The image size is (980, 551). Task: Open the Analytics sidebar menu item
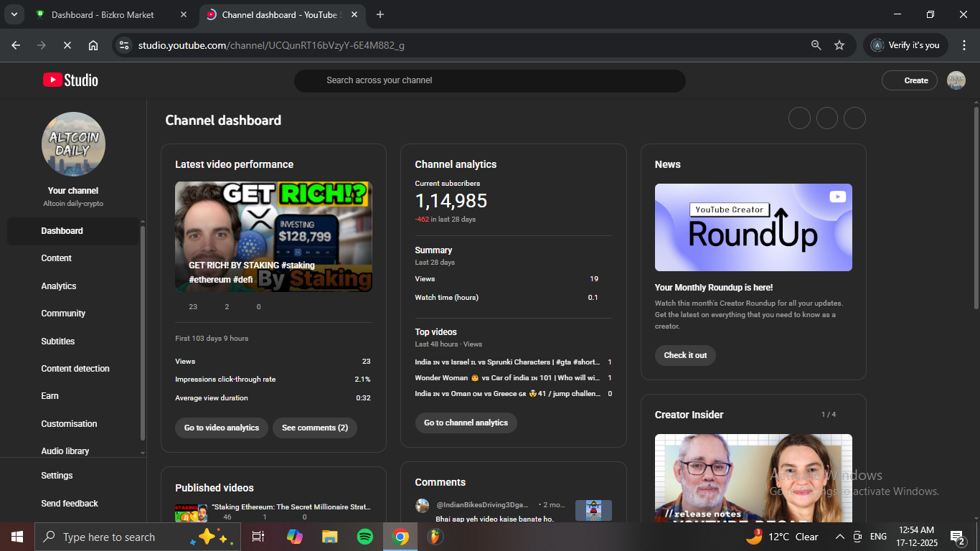tap(59, 286)
